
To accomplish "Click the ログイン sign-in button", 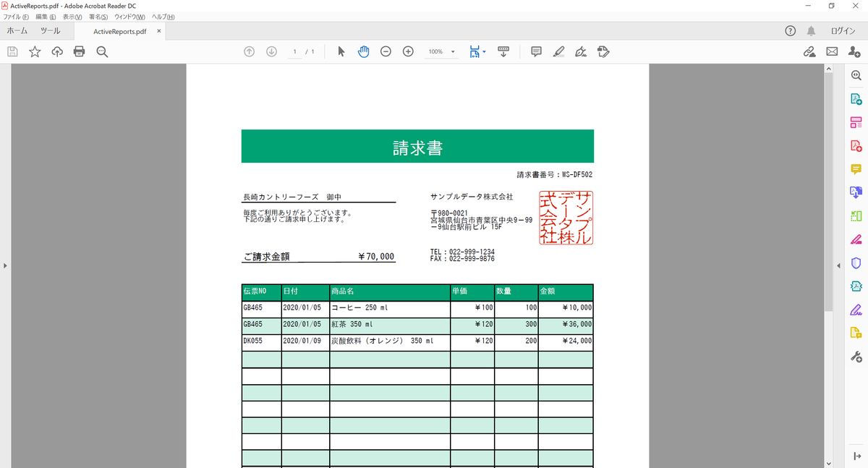I will [843, 31].
